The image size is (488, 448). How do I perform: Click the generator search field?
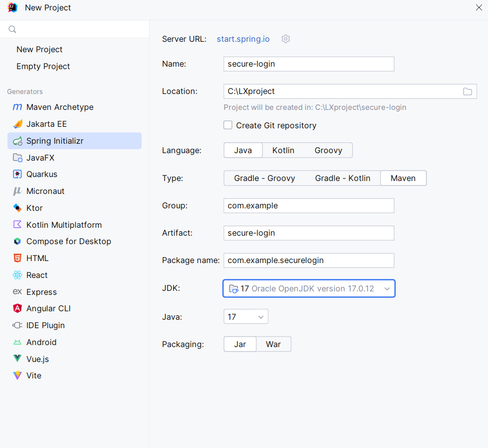[x=75, y=29]
